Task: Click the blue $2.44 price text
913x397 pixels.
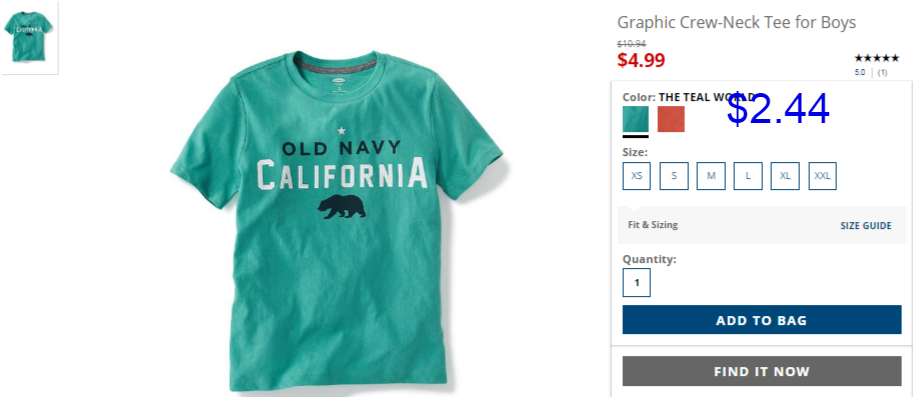Action: click(x=778, y=109)
